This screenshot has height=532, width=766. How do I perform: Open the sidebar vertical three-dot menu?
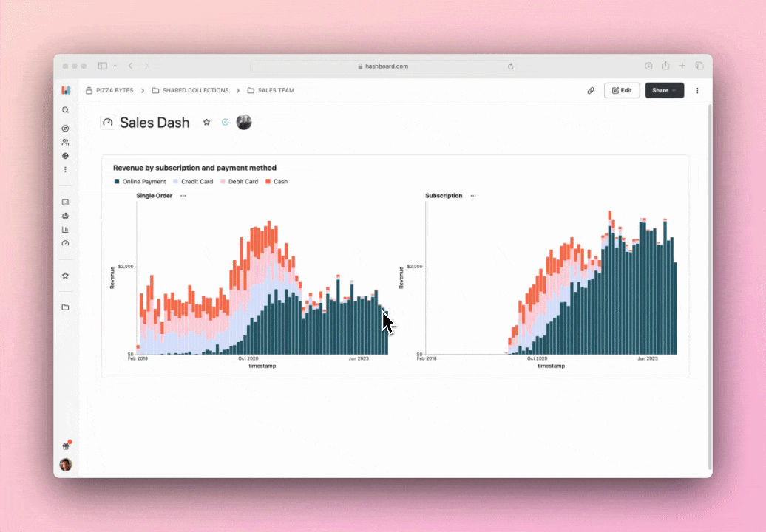point(66,170)
